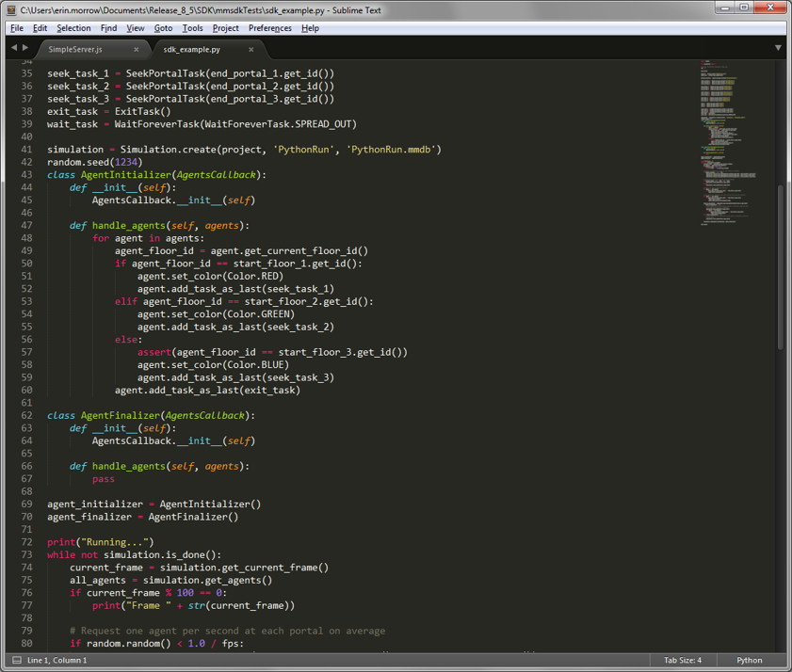792x672 pixels.
Task: Open the Goto menu
Action: click(x=163, y=28)
